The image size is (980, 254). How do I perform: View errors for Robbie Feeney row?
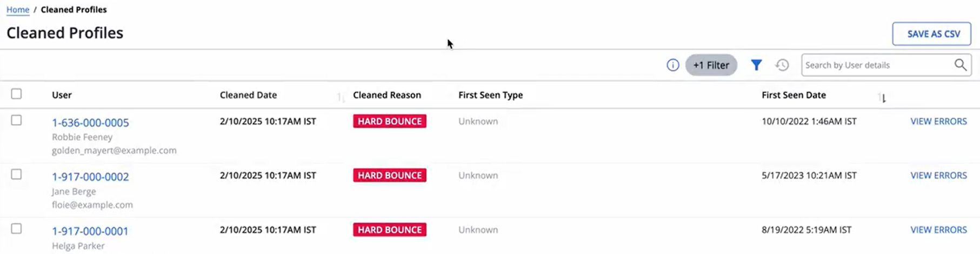(938, 121)
